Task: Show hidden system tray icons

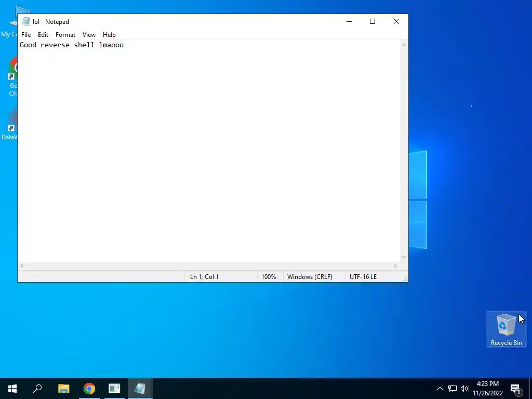Action: [x=440, y=389]
